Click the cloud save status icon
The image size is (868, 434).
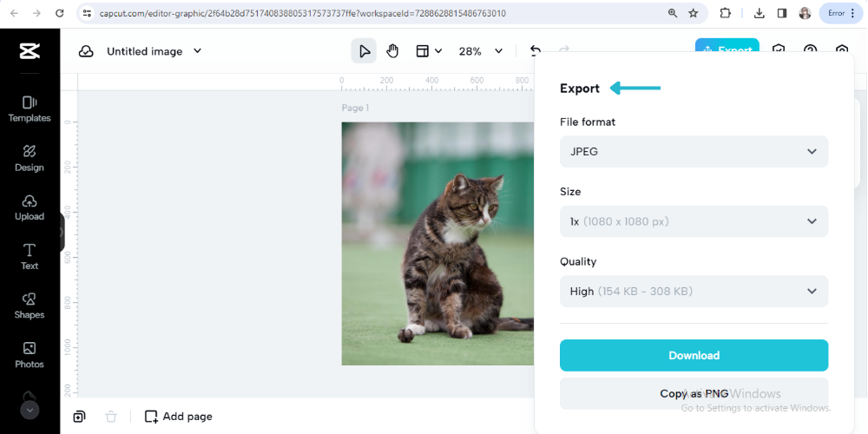86,51
